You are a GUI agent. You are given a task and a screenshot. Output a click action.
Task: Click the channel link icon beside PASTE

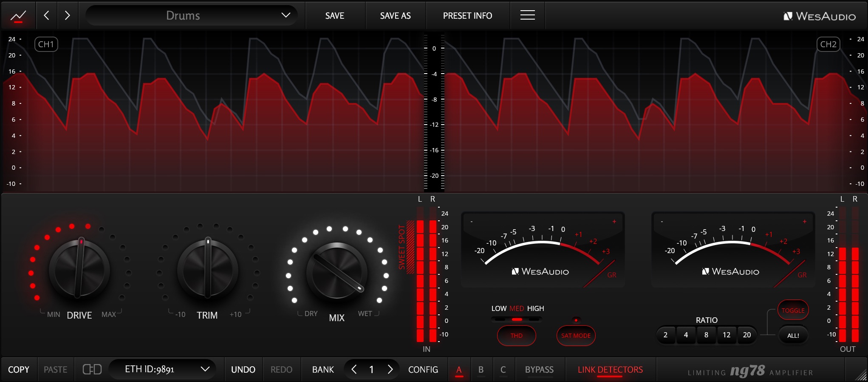pyautogui.click(x=92, y=369)
